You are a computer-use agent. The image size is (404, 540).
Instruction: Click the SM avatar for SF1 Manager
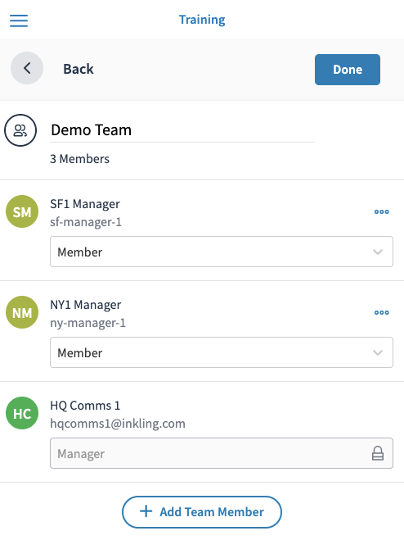[22, 211]
